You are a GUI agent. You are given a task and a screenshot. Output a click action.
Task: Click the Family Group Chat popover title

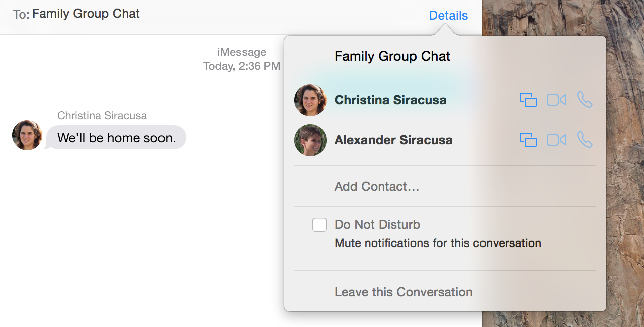[392, 56]
